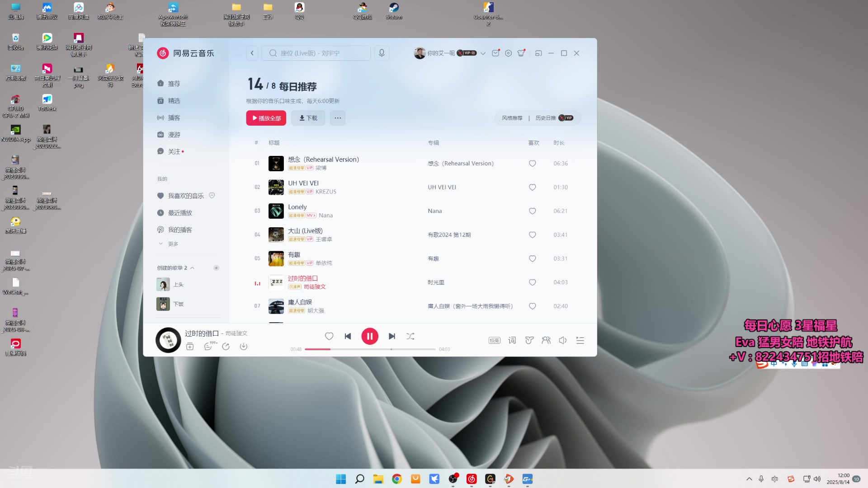Screen dimensions: 868x488
Task: Click heartbeat mode icon beside 我喜欢的音乐
Action: coord(212,196)
